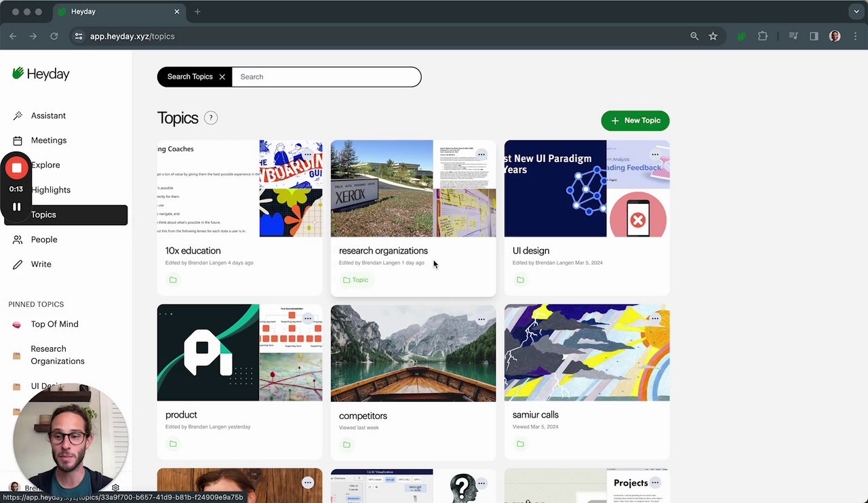Click Topic folder tag on research organizations

pyautogui.click(x=355, y=280)
